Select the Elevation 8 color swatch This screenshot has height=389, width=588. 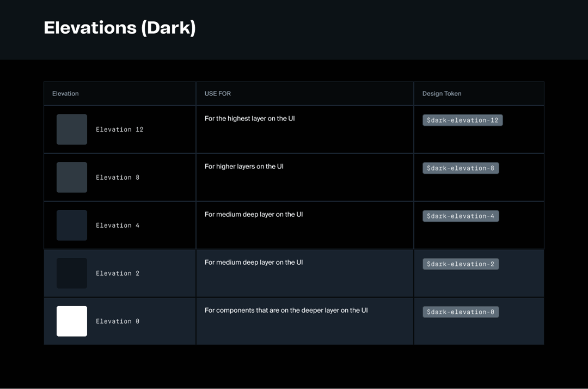pyautogui.click(x=72, y=178)
